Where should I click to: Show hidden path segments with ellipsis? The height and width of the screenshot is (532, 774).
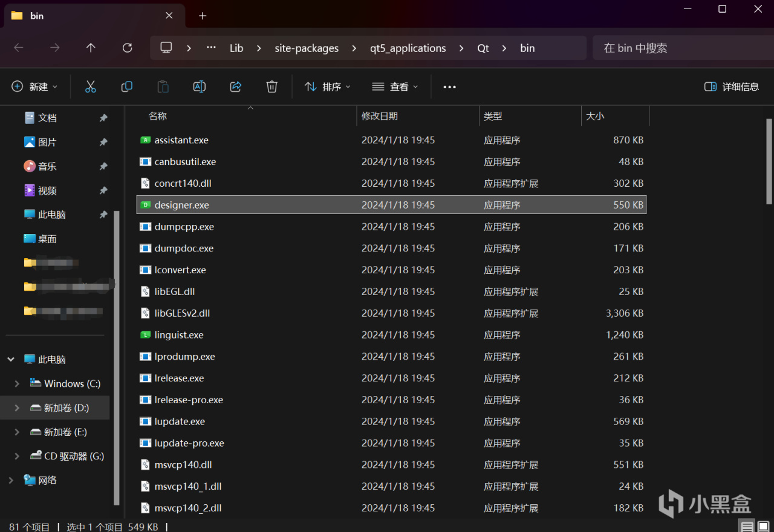211,47
